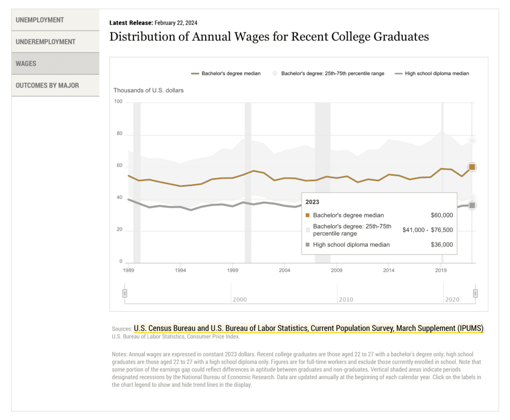
Task: Click the 2023 tooltip header
Action: pyautogui.click(x=312, y=202)
